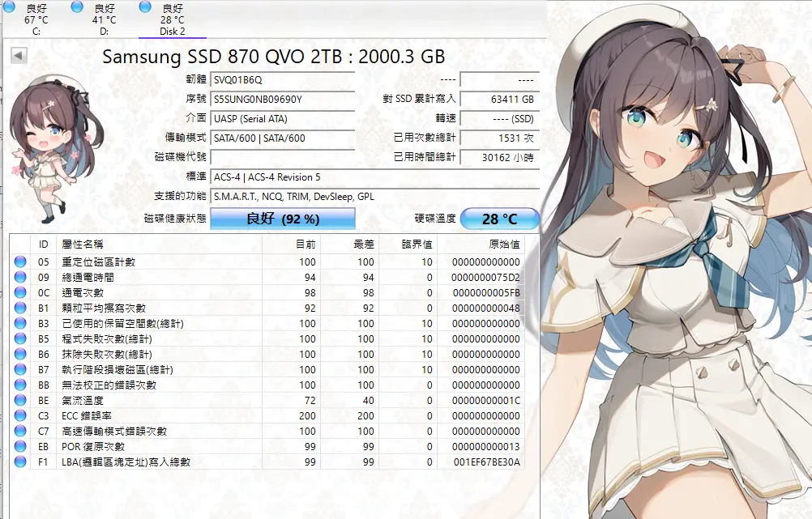Click the 28 °C temperature indicator
Image resolution: width=812 pixels, height=519 pixels.
click(499, 219)
